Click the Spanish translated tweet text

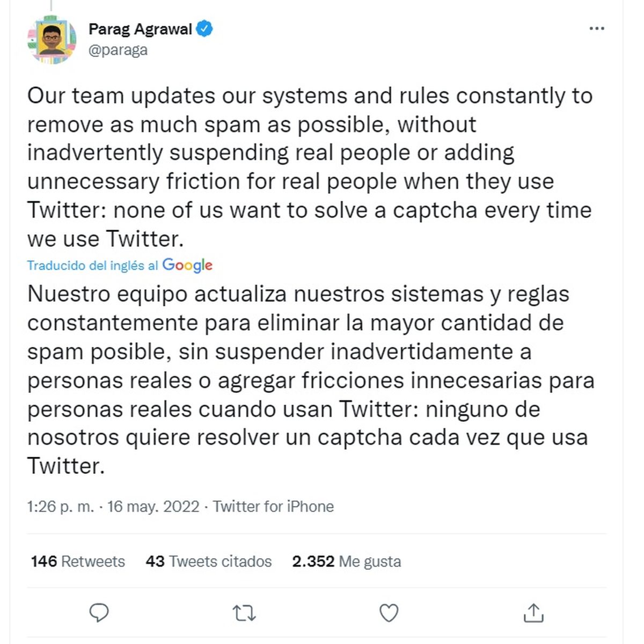click(309, 380)
